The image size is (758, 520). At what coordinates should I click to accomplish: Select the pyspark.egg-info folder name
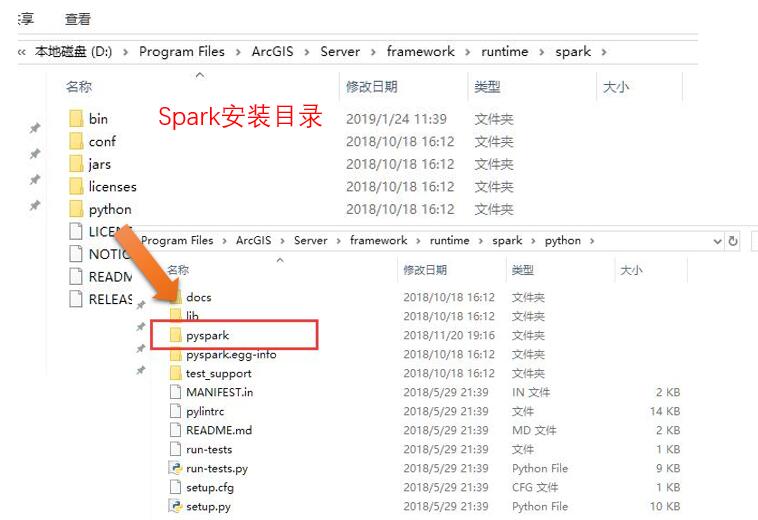(231, 355)
